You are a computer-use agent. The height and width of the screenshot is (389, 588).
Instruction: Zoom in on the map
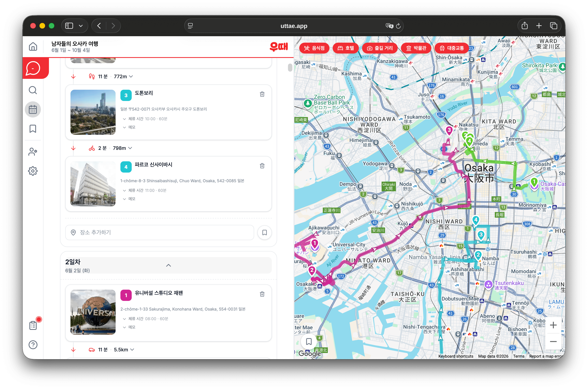(x=553, y=325)
